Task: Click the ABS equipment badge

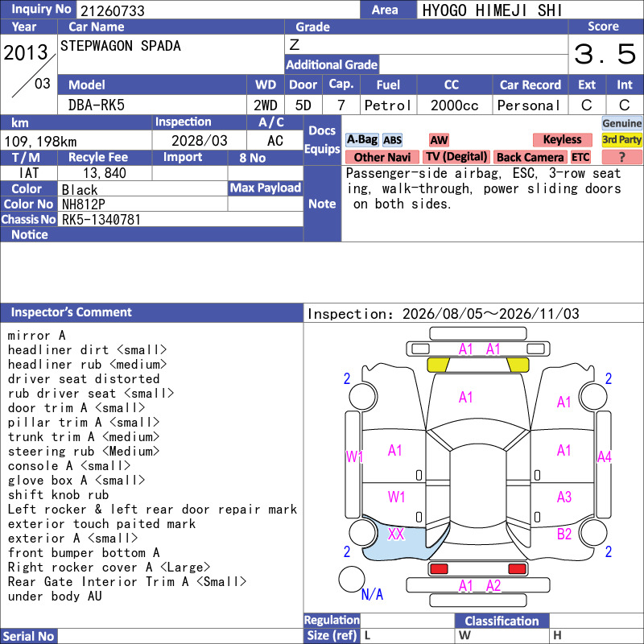Action: coord(392,140)
